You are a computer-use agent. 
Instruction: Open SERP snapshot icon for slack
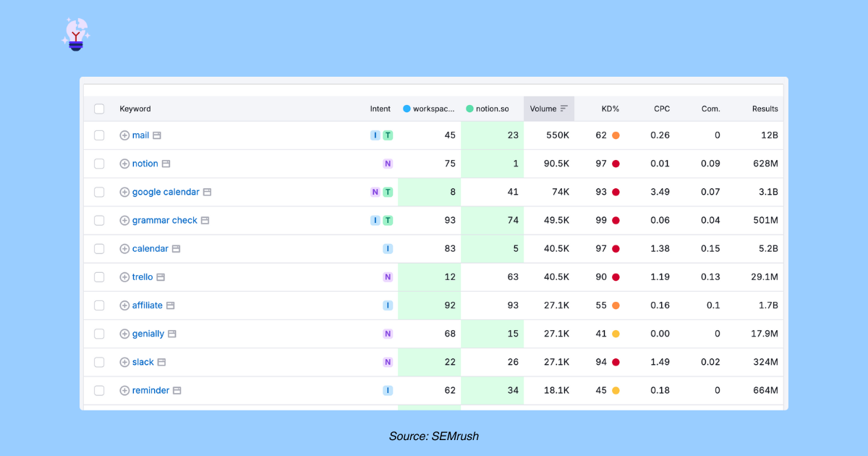point(161,362)
